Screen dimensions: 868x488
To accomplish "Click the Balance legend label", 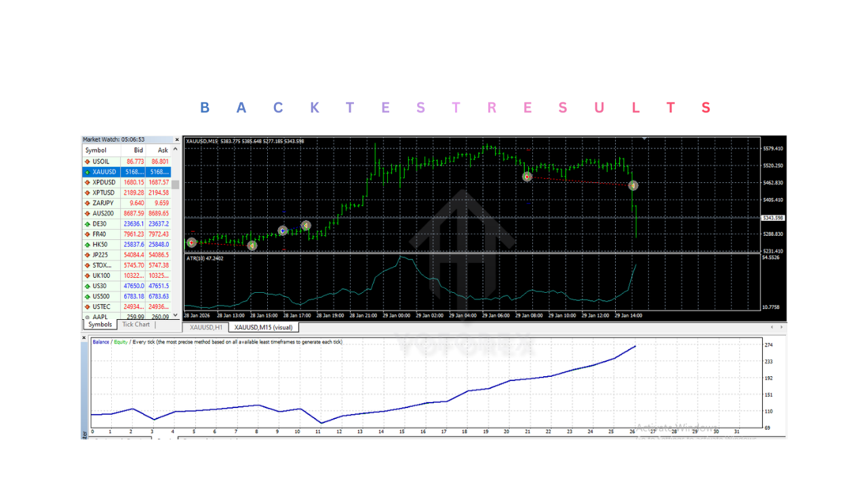I will (102, 342).
